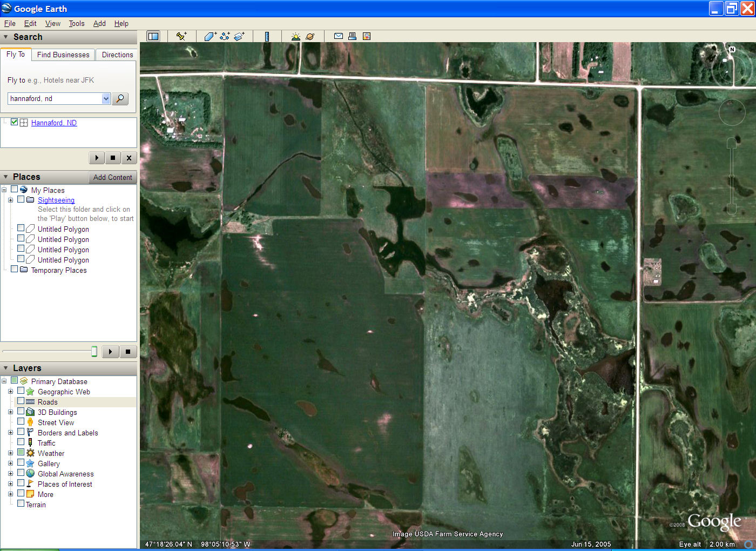Screen dimensions: 756x551
Task: Click the Places of Interest flag icon
Action: (30, 484)
